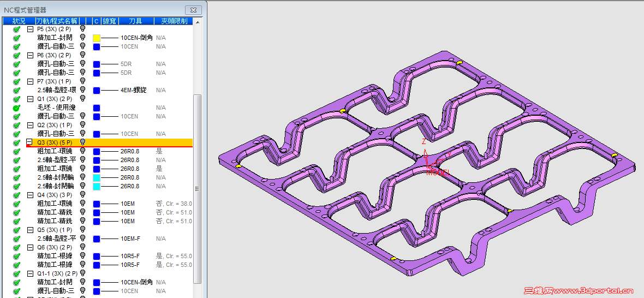This screenshot has height=298, width=644.
Task: Click the status checkmark of Q6 (3X) (2 P)
Action: (x=16, y=247)
